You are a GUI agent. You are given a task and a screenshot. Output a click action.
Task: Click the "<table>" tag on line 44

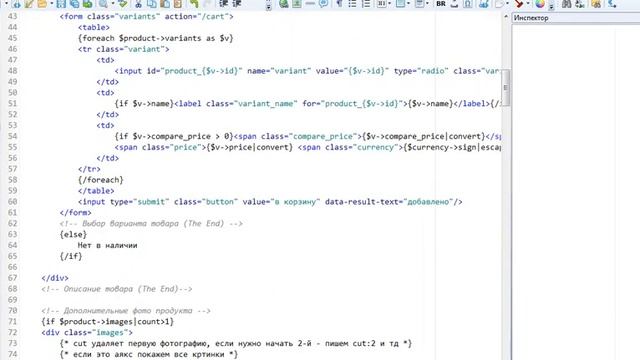click(x=94, y=27)
